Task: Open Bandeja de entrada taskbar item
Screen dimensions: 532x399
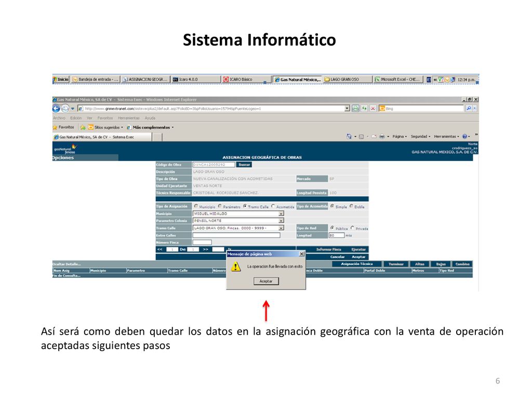Action: point(96,79)
